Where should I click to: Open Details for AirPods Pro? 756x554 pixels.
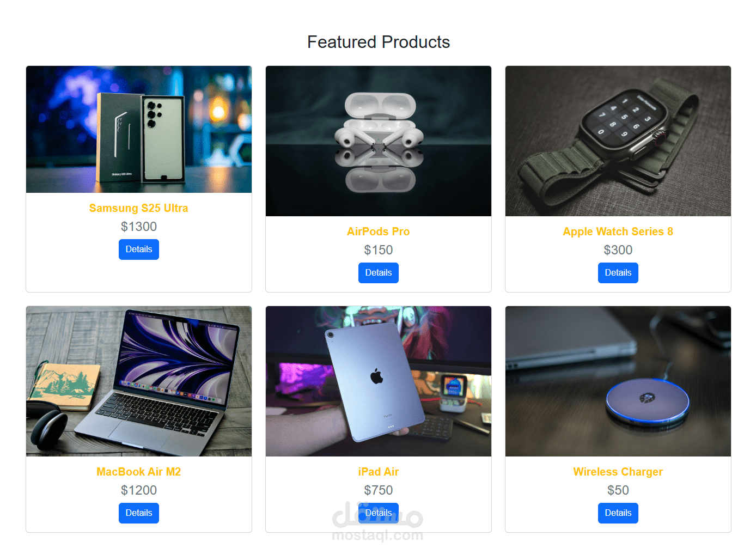[379, 273]
